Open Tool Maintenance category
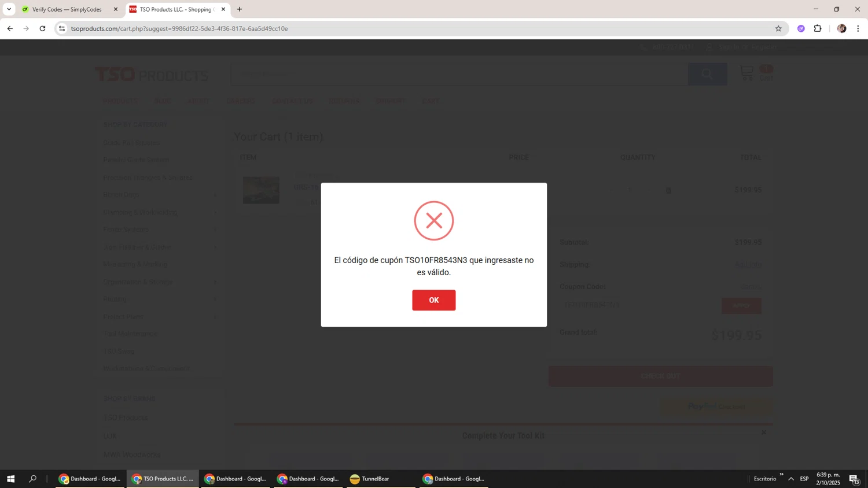 (x=130, y=334)
